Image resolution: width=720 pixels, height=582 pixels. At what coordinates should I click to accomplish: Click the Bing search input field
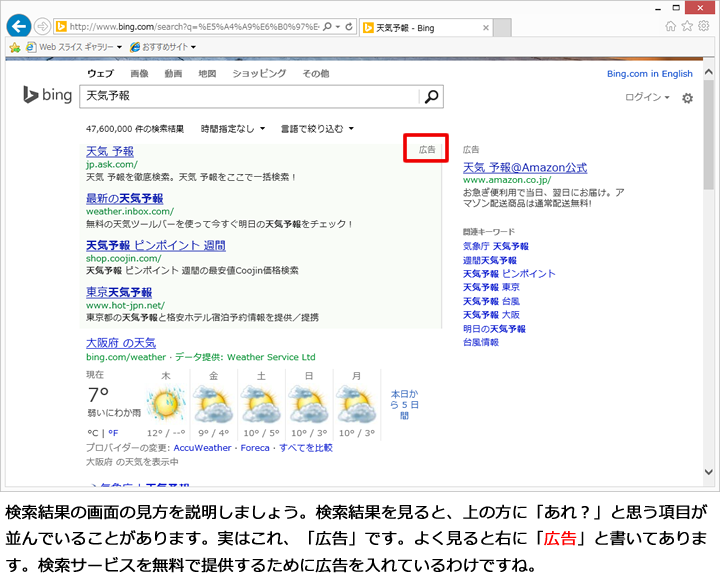pos(249,96)
